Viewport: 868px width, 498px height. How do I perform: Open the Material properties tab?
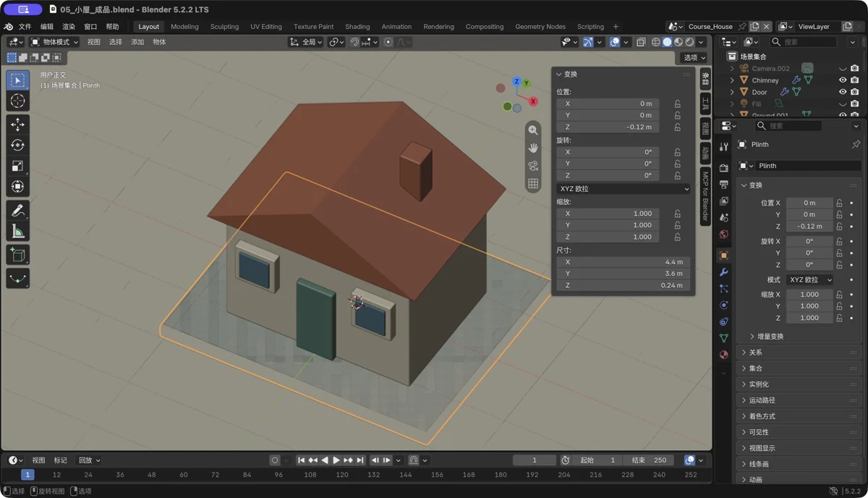click(x=724, y=355)
